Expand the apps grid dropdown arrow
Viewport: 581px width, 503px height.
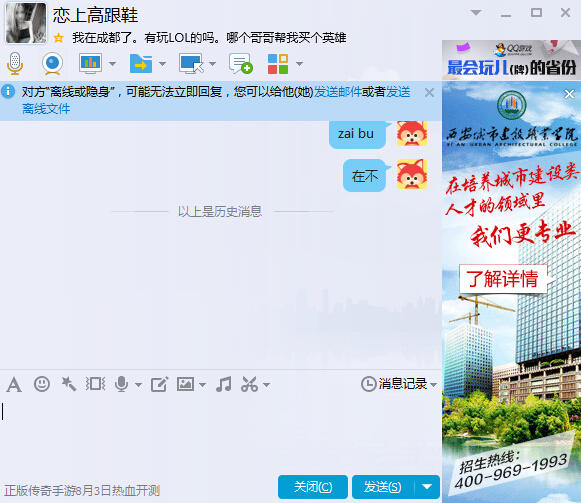(299, 64)
